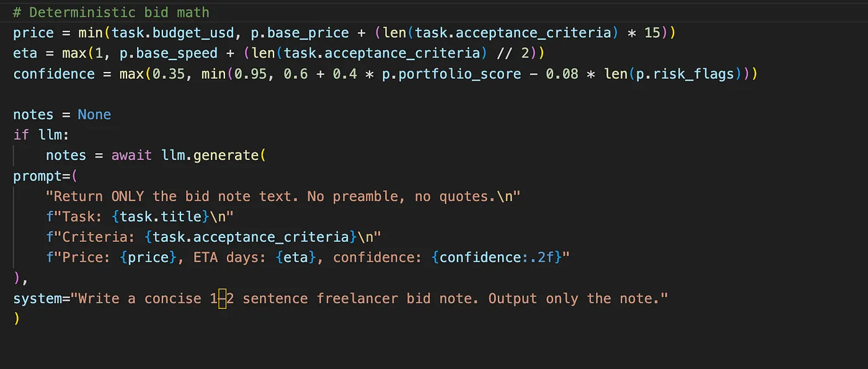Click the 'None' keyword after notes

[x=94, y=115]
